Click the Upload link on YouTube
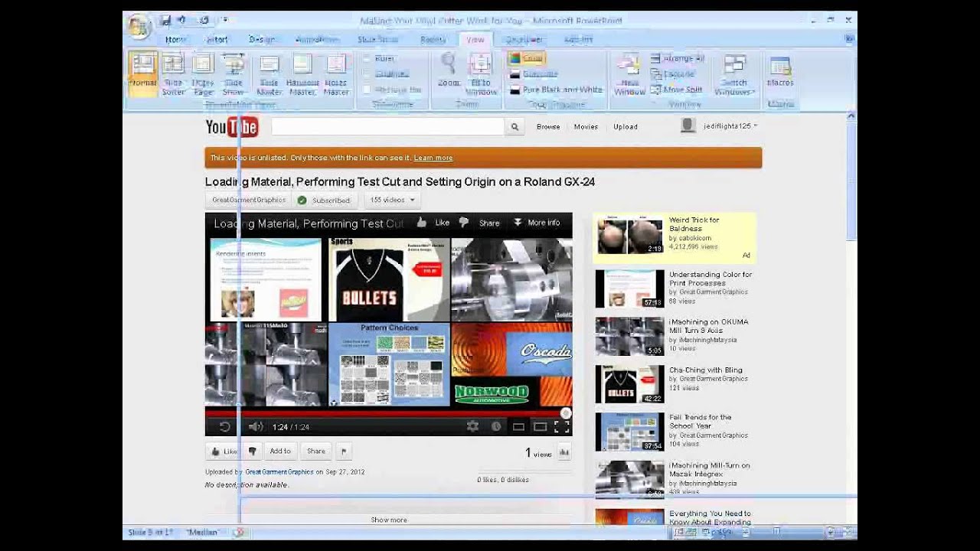The width and height of the screenshot is (980, 551). click(x=626, y=127)
